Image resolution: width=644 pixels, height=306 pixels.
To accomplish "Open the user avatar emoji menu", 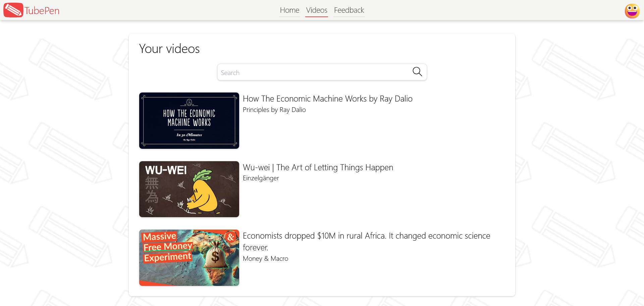I will 632,11.
